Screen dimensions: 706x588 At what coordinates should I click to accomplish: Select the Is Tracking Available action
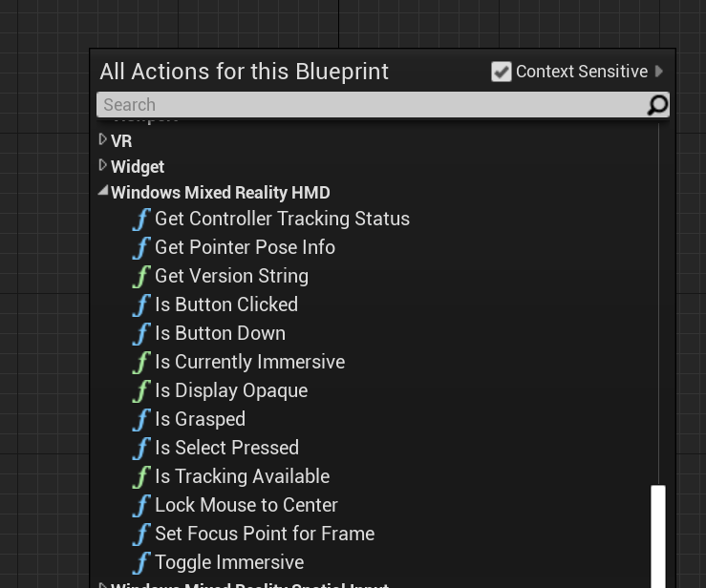click(x=242, y=476)
